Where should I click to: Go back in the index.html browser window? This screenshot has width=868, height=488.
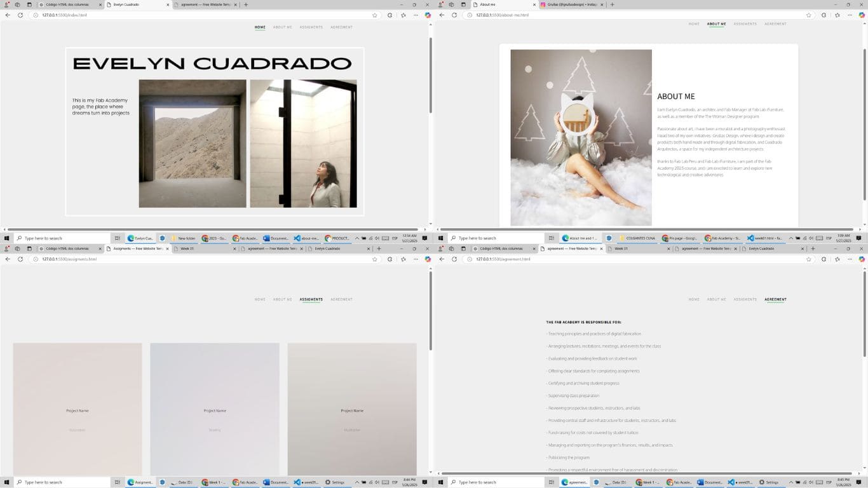coord(8,15)
